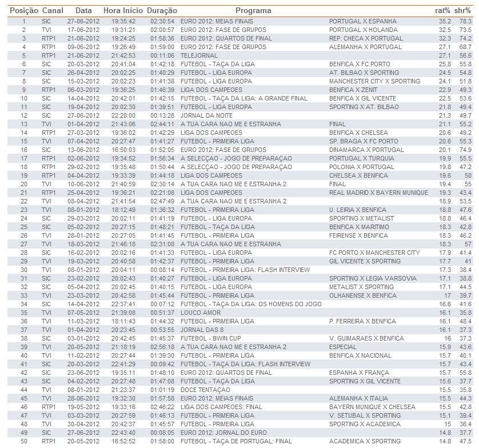
Task: Click the 78.3 share value
Action: tap(465, 21)
